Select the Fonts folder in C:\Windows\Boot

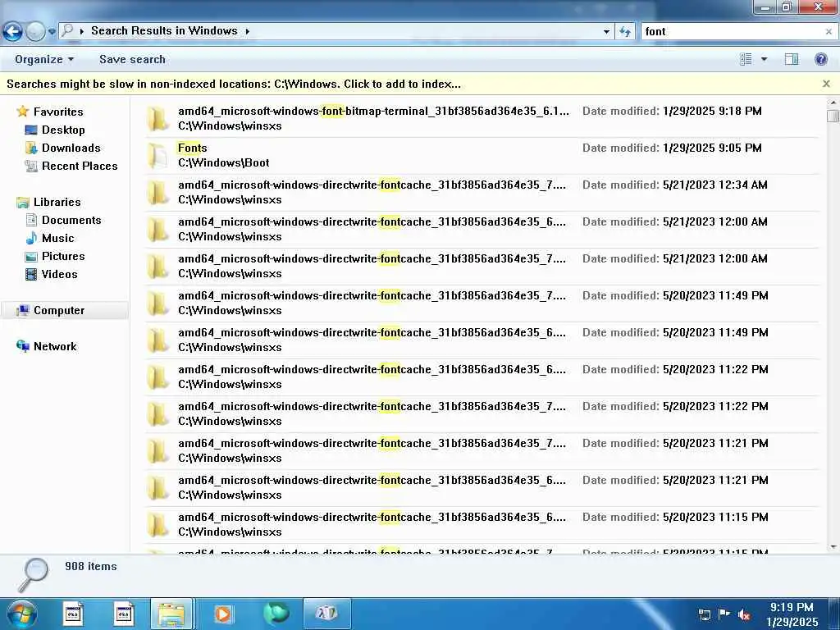click(x=481, y=155)
